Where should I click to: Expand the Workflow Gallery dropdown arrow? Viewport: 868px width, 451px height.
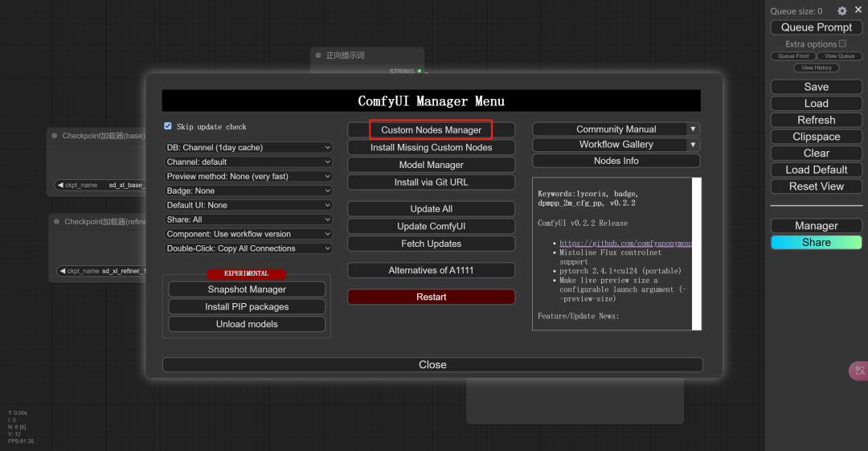[693, 145]
